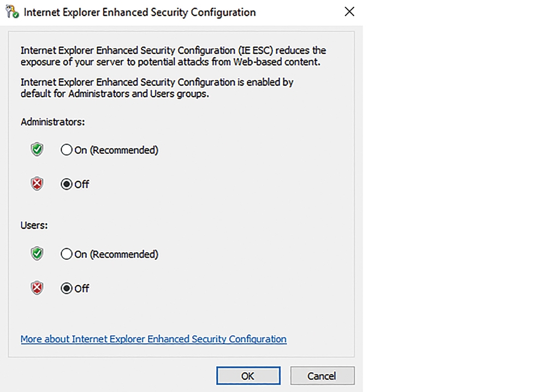Click the Off label text under Users

coord(82,289)
